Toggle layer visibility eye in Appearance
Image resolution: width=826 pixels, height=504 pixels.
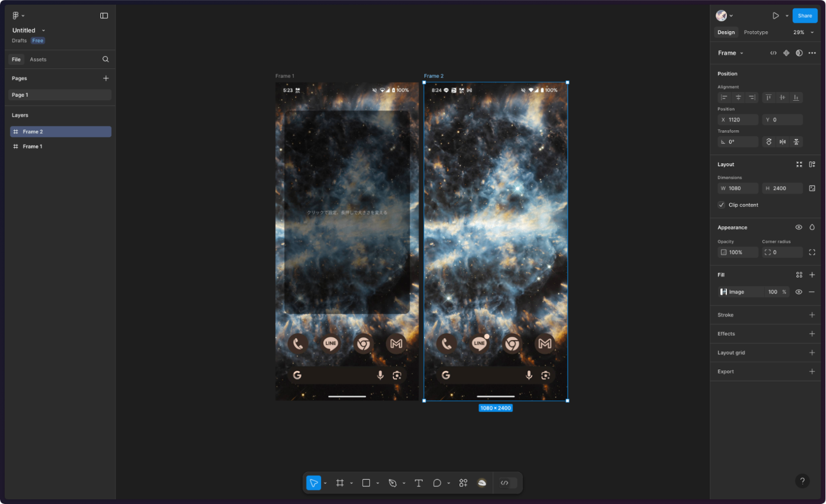click(799, 227)
